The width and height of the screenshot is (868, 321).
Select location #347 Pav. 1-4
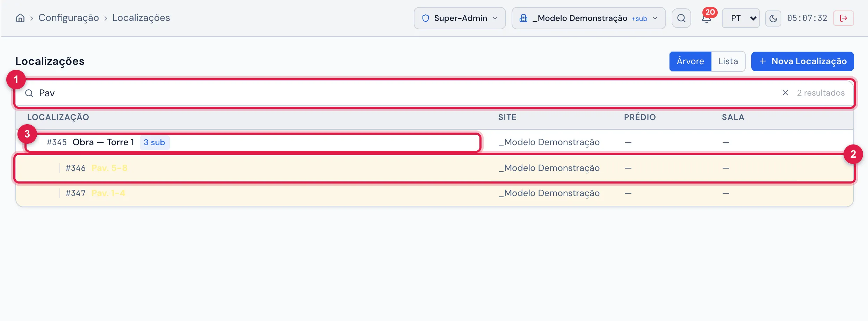pos(435,193)
